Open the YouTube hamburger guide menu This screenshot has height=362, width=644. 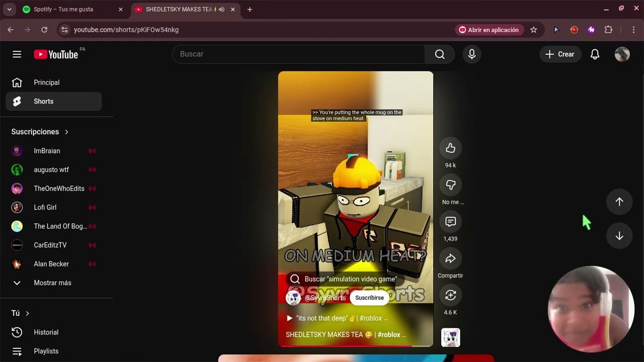(17, 54)
